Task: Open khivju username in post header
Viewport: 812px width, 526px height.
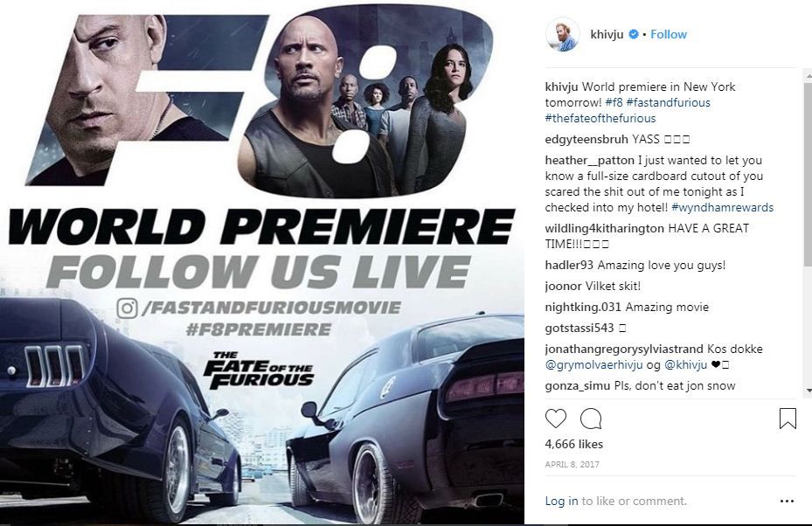Action: tap(607, 34)
